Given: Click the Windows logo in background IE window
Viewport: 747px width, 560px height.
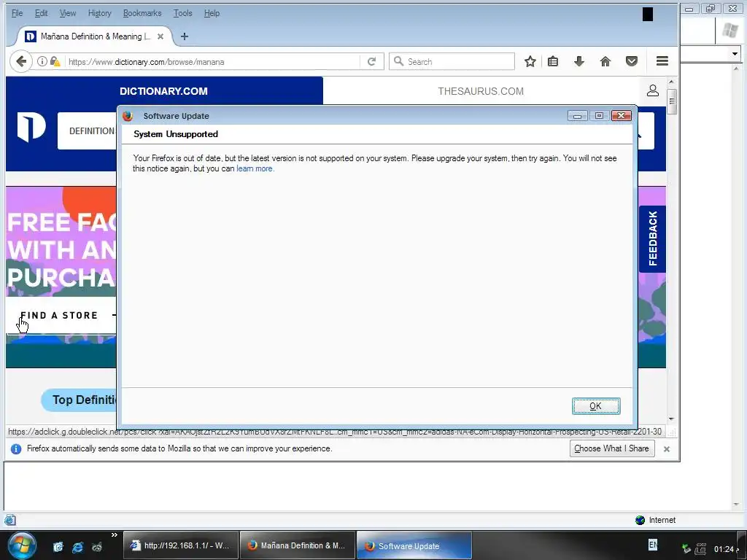Looking at the screenshot, I should pos(729,31).
